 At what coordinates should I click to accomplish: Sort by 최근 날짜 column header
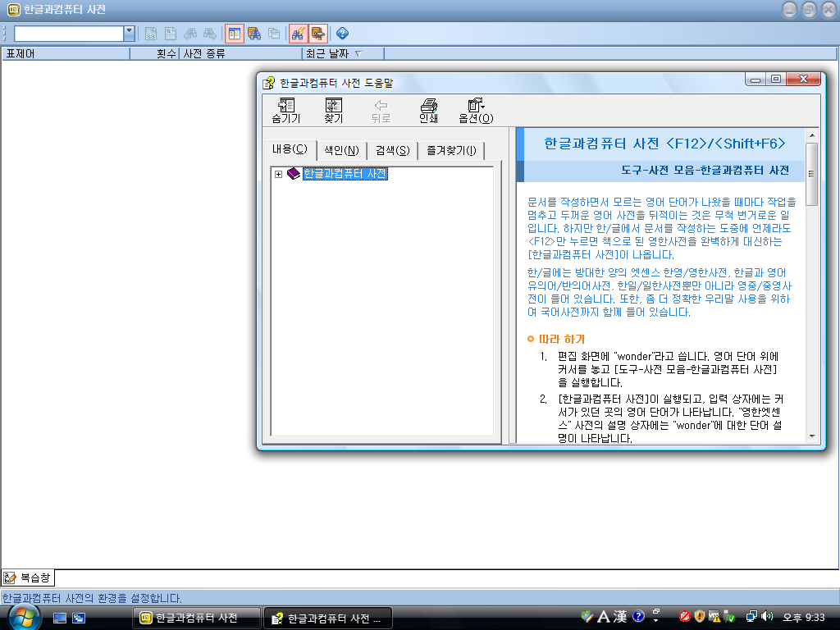(x=343, y=53)
